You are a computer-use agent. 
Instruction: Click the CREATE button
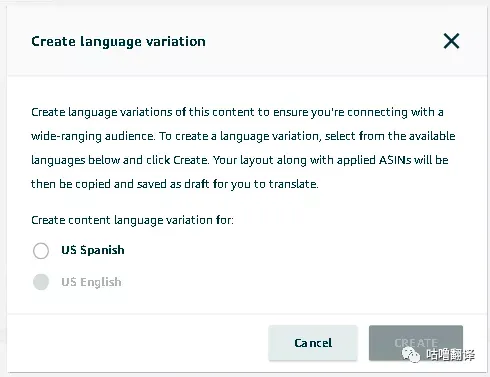tap(416, 343)
